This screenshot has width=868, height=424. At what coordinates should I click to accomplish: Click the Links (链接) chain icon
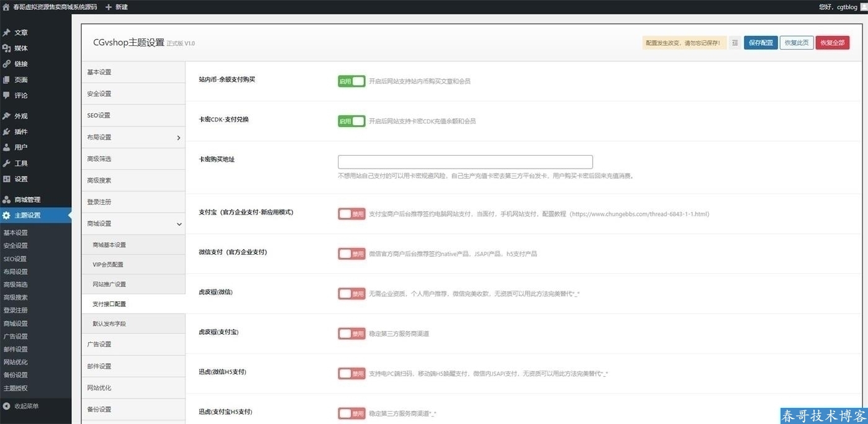pos(7,64)
